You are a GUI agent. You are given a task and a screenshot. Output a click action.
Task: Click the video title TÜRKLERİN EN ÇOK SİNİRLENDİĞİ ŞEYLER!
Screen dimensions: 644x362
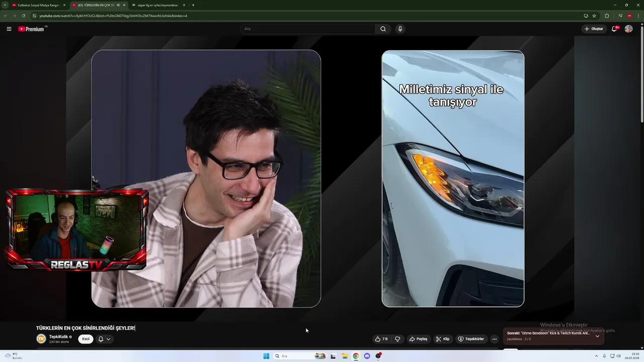[86, 328]
